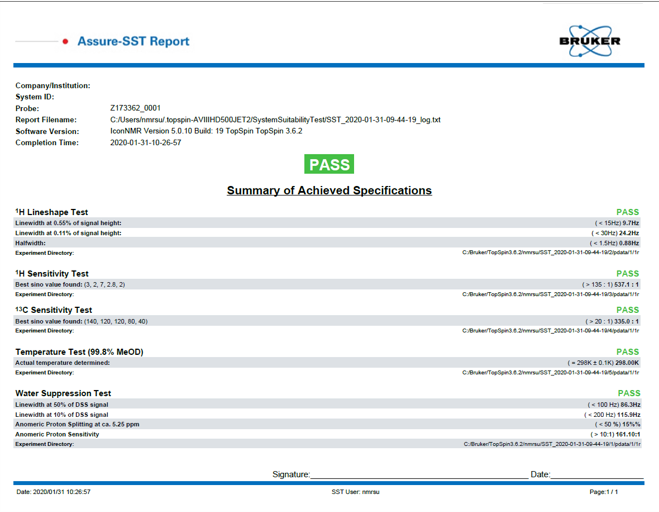
Task: Click the Date line beside Signature
Action: tap(596, 476)
